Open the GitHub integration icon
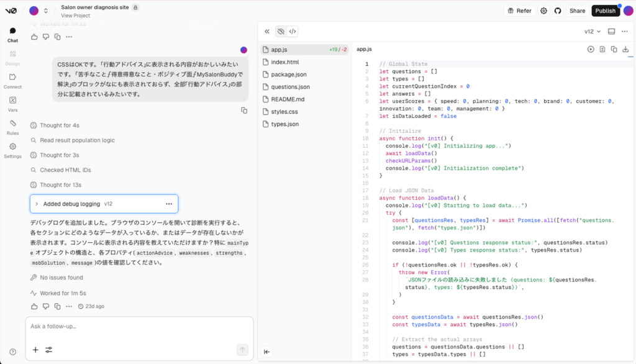 coord(557,11)
